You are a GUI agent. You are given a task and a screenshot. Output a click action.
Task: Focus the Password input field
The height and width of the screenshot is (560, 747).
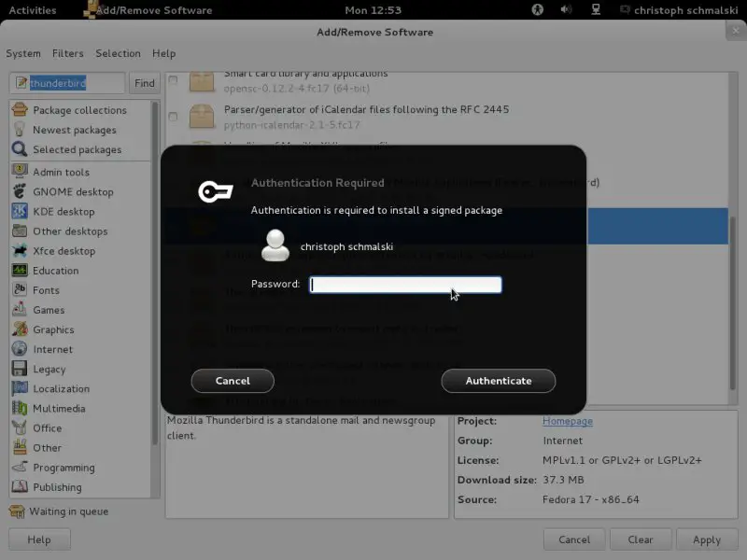click(405, 285)
